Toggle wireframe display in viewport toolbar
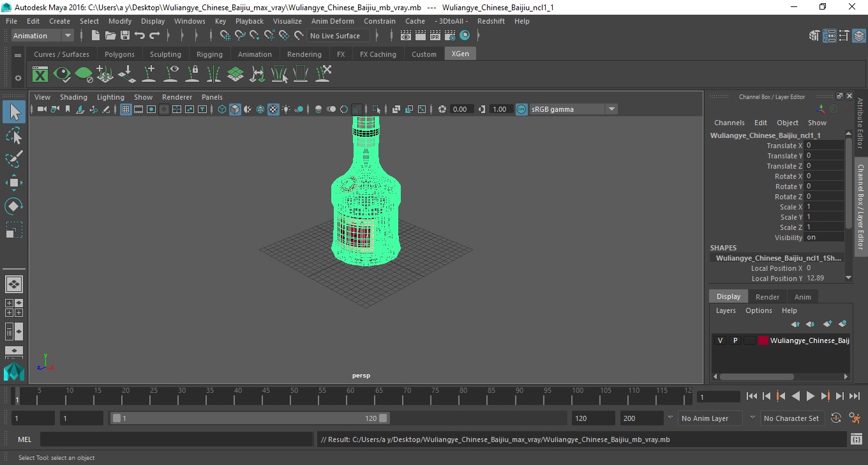 (222, 109)
